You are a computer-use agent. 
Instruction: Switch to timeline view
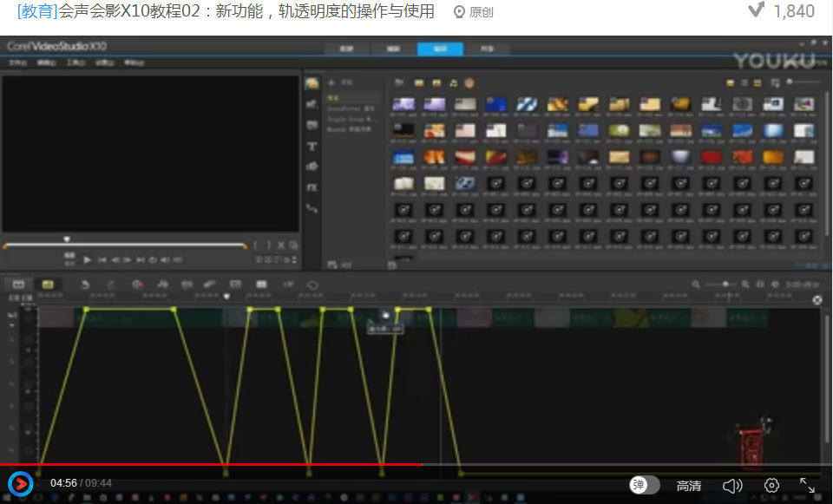(48, 285)
